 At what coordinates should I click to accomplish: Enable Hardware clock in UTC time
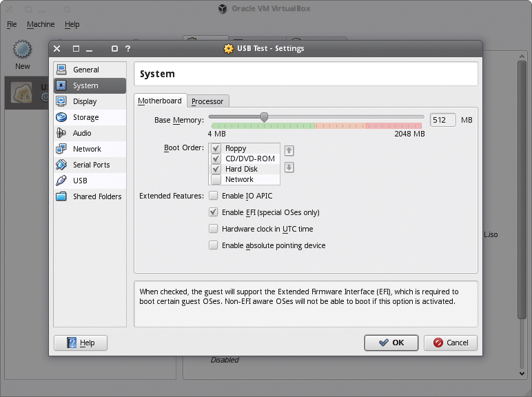[x=214, y=229]
